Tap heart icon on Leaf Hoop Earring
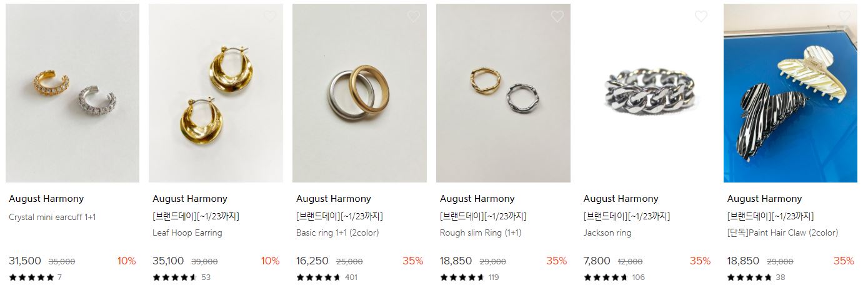 270,16
